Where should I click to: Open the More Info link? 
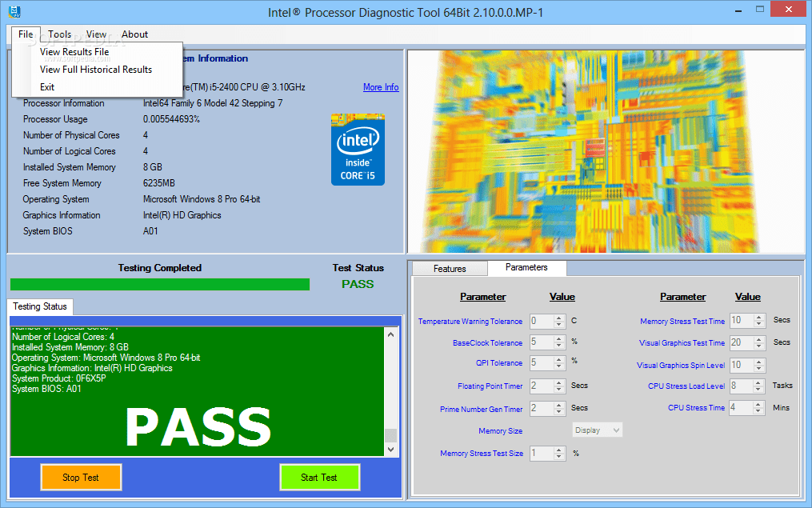tap(381, 87)
